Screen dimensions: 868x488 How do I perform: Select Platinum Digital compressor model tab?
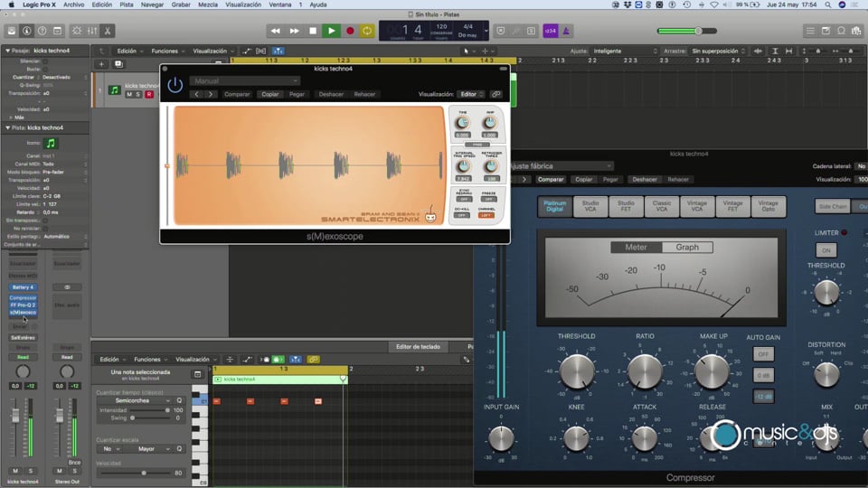pos(554,206)
